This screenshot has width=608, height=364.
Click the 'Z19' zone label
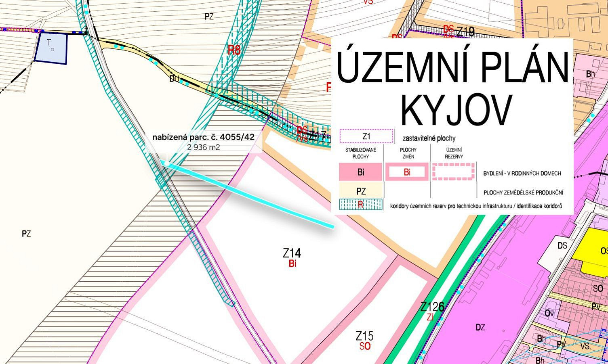(465, 31)
